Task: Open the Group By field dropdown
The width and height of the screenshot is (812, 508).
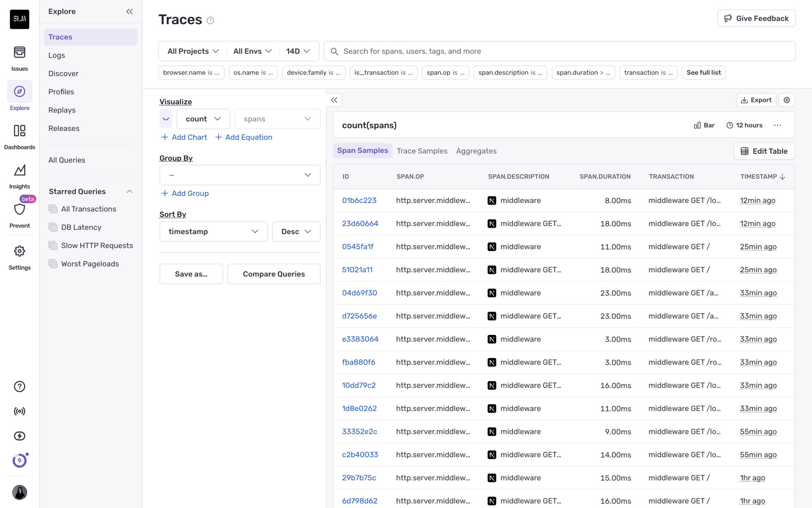Action: (240, 175)
